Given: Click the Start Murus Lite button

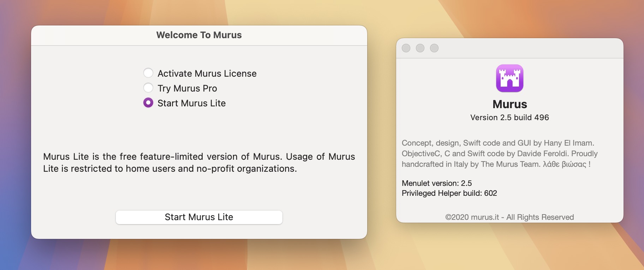Looking at the screenshot, I should click(199, 217).
